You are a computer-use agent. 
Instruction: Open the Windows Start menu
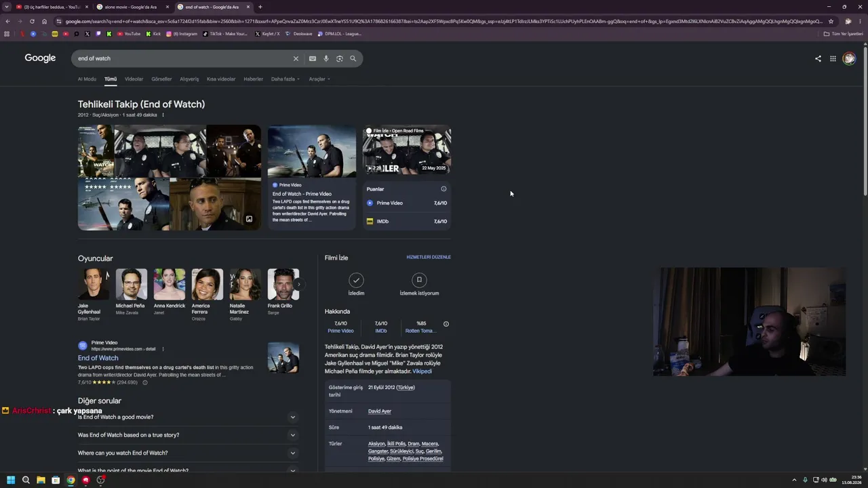pyautogui.click(x=11, y=480)
